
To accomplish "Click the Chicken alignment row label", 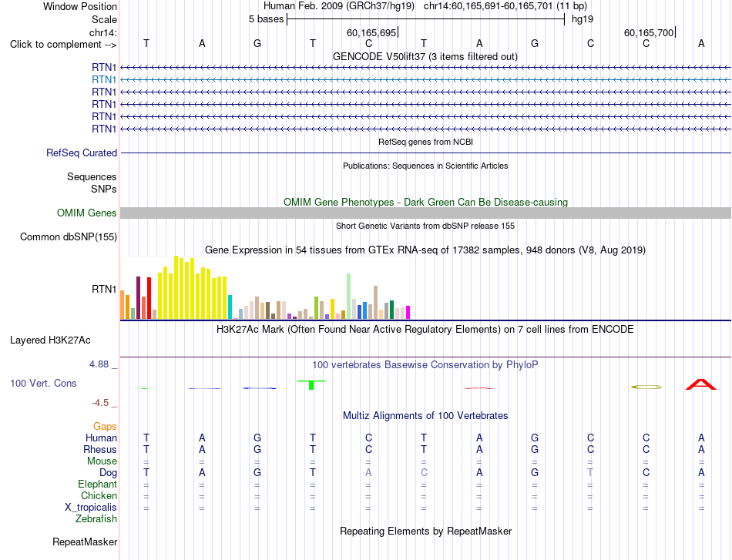I will (99, 496).
